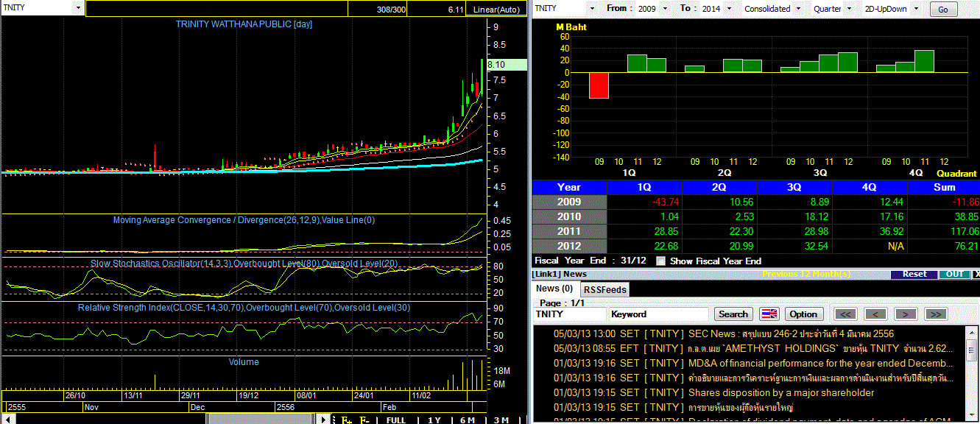Click the news list vertical scrollbar thumb
980x424 pixels.
972,350
